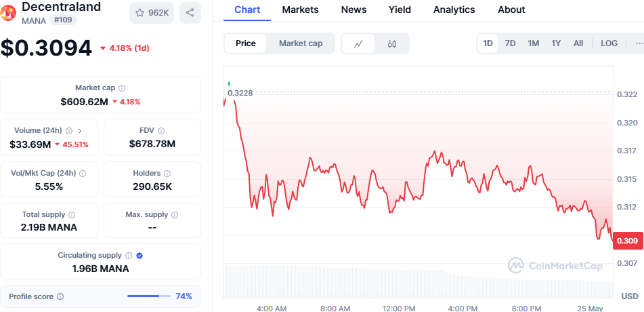
Task: Click the $609.62M market cap value
Action: 84,102
